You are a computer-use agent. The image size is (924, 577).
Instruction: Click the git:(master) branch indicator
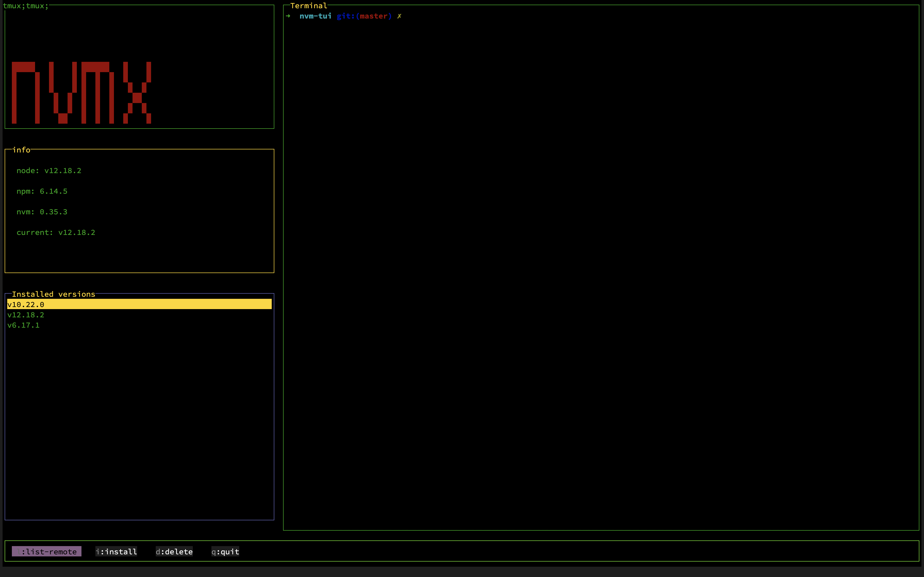tap(364, 16)
